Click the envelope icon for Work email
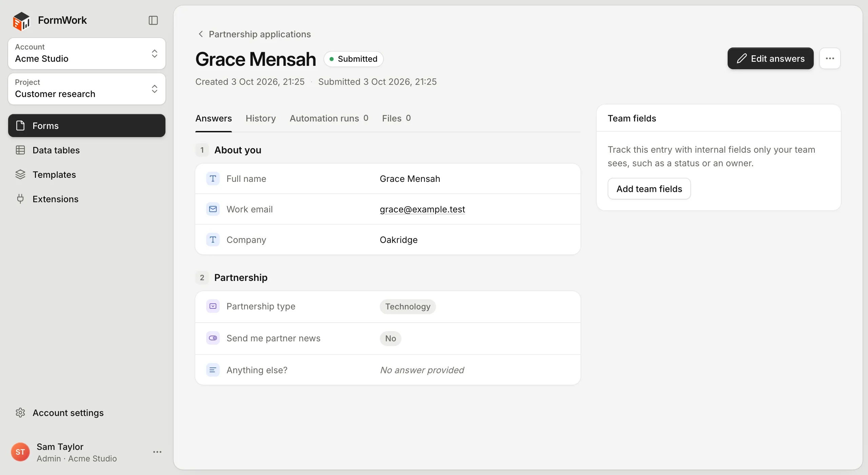The height and width of the screenshot is (475, 868). [213, 209]
